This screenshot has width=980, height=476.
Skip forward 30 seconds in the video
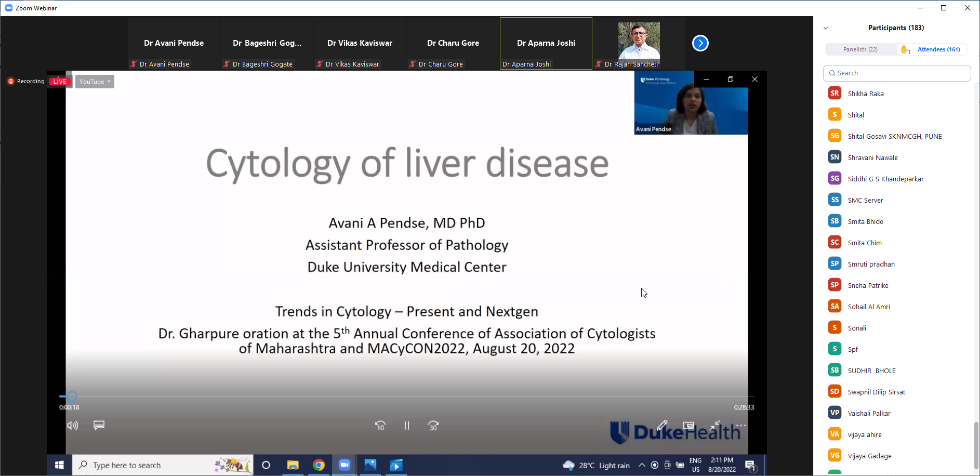pyautogui.click(x=433, y=426)
